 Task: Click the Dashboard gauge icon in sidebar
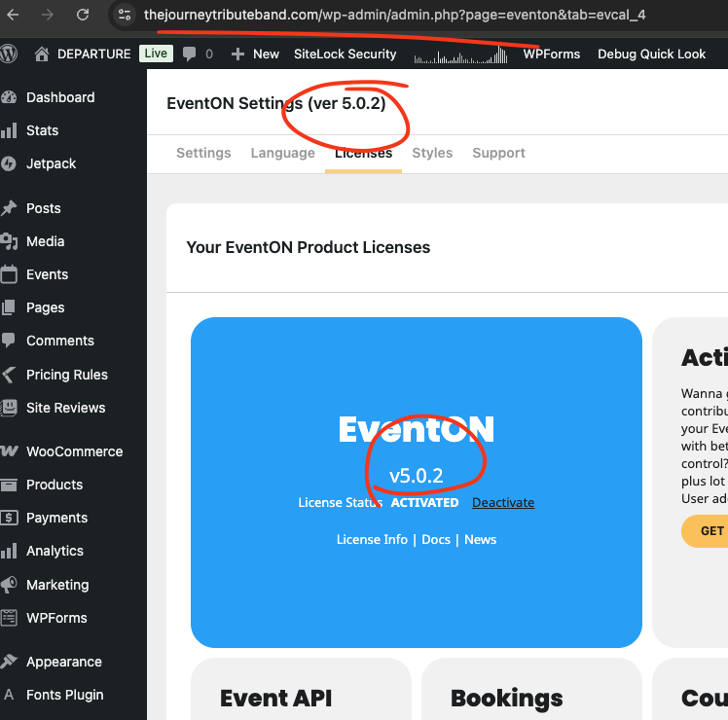click(10, 97)
